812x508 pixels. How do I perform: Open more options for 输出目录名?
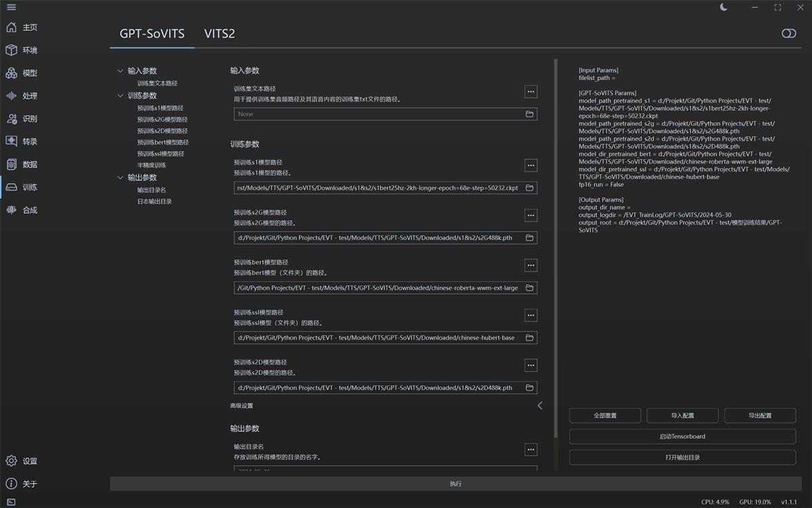click(531, 449)
